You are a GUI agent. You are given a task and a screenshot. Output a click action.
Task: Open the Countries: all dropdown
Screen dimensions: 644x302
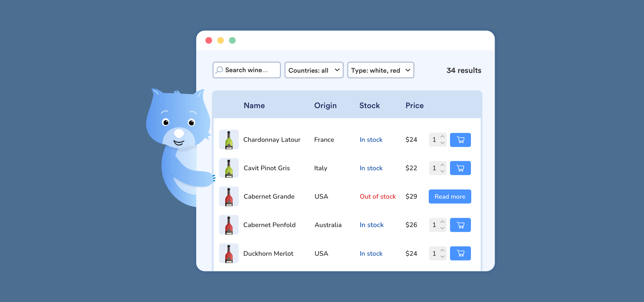pyautogui.click(x=314, y=70)
